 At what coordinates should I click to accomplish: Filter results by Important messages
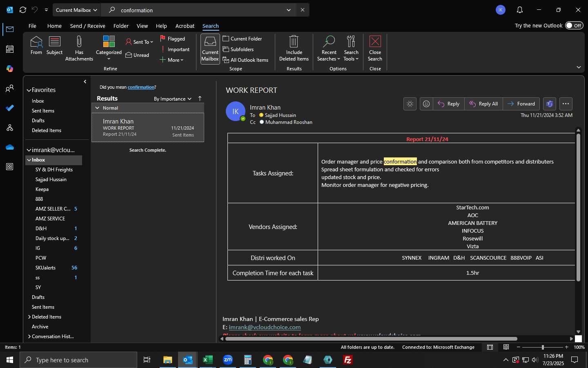click(175, 49)
